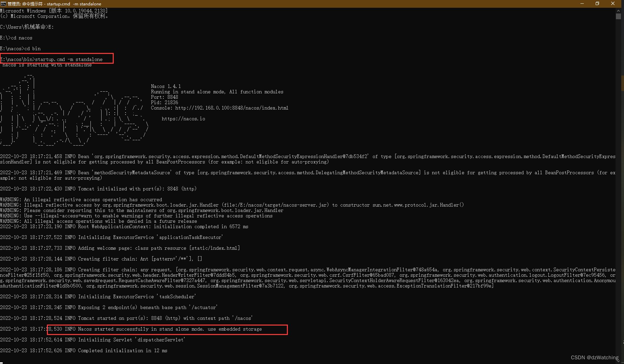Click the vertical scrollbar thumb

(618, 16)
